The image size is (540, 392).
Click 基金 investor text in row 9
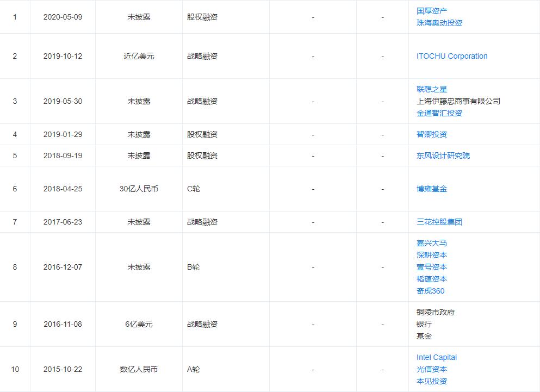click(424, 336)
